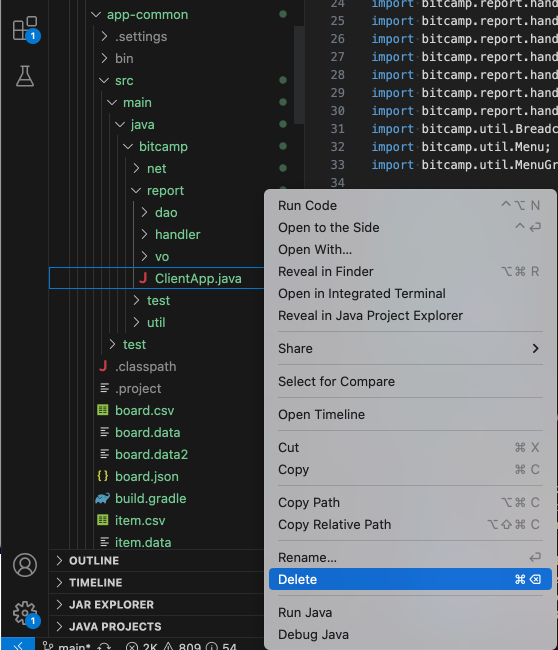This screenshot has height=650, width=558.
Task: Open the Manage gear icon
Action: [25, 613]
